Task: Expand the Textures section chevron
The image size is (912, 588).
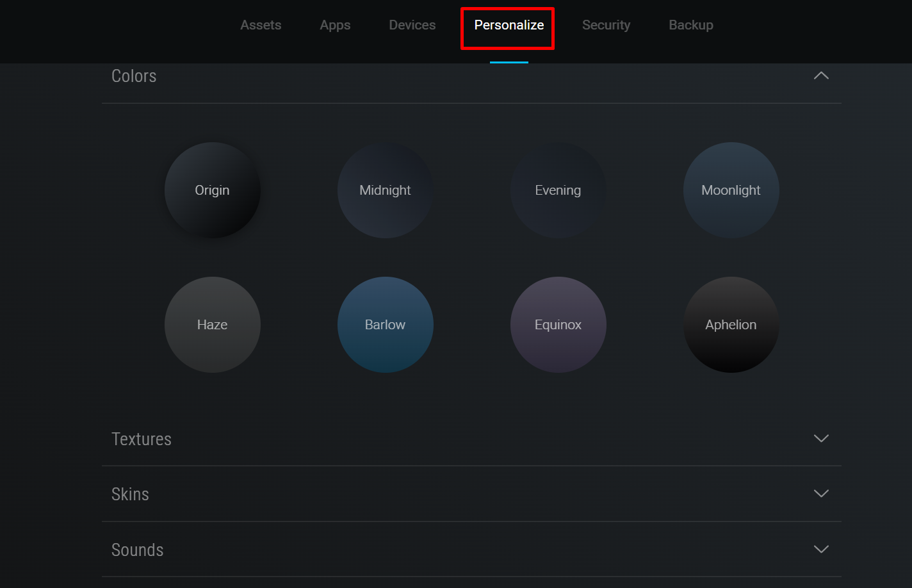Action: coord(820,438)
